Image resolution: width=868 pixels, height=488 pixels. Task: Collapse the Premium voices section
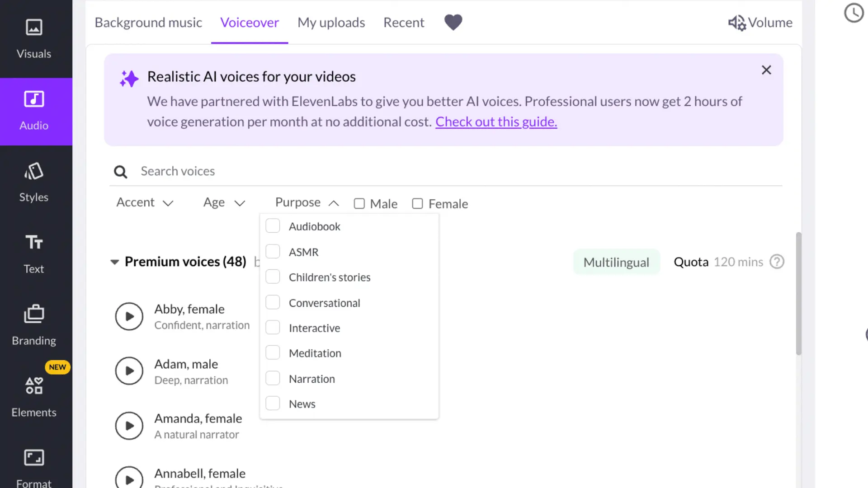(x=115, y=262)
